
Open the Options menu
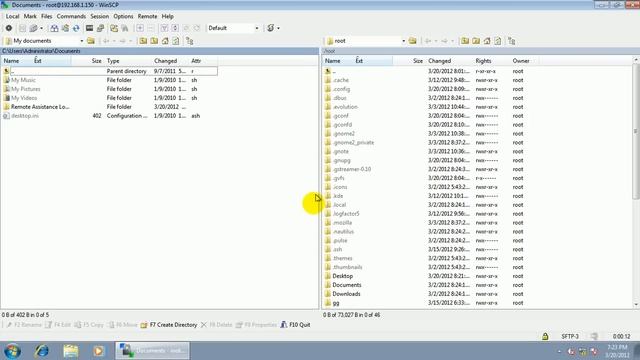tap(123, 16)
